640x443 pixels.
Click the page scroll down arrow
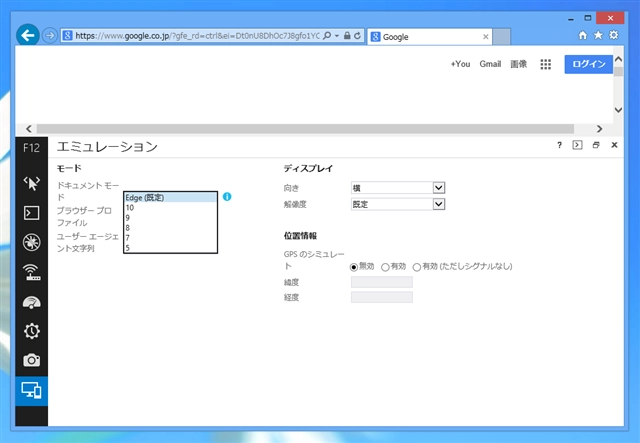tap(618, 110)
